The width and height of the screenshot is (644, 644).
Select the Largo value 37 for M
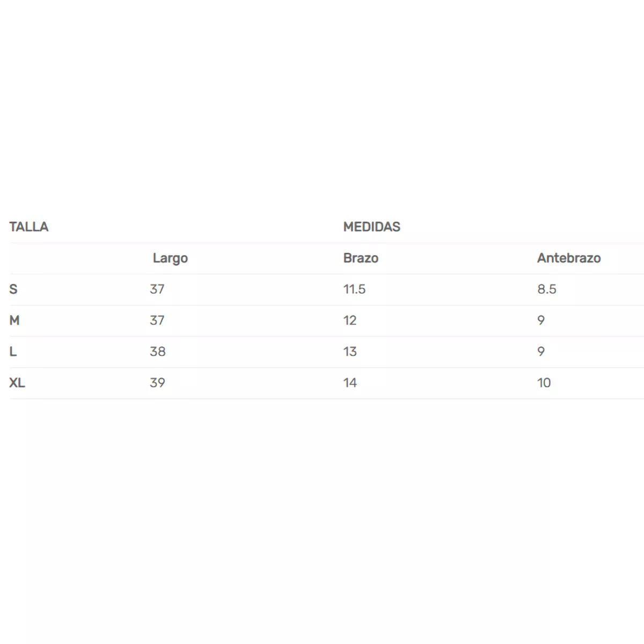tap(157, 320)
